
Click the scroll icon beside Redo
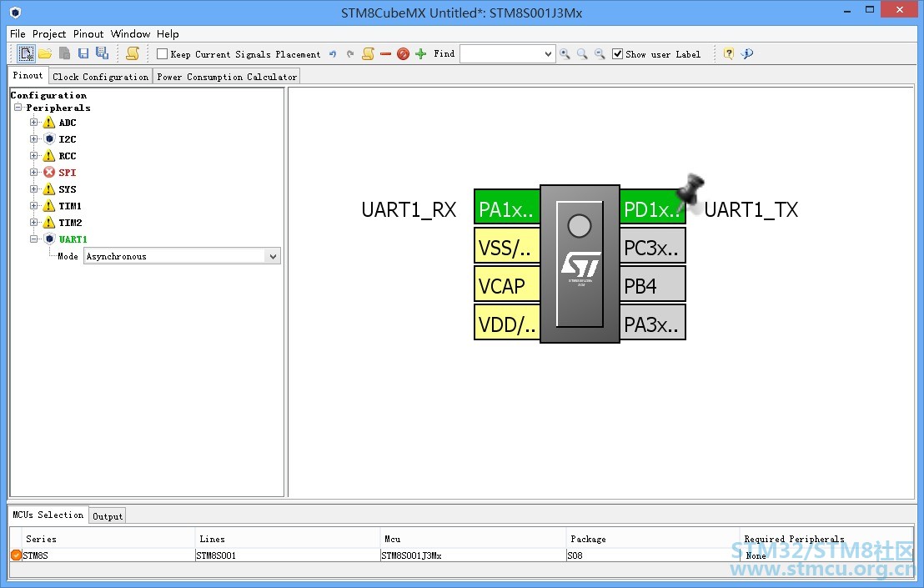369,54
